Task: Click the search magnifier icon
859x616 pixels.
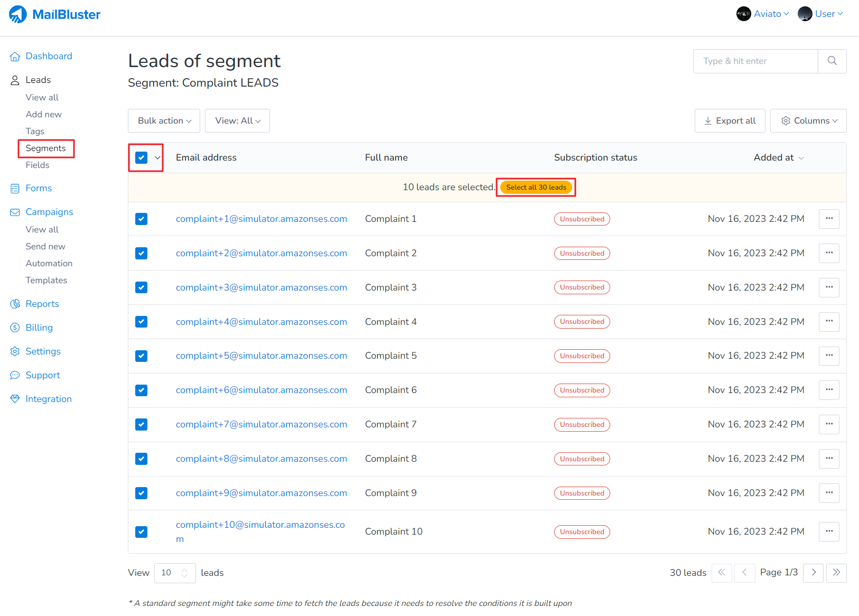Action: [x=832, y=61]
